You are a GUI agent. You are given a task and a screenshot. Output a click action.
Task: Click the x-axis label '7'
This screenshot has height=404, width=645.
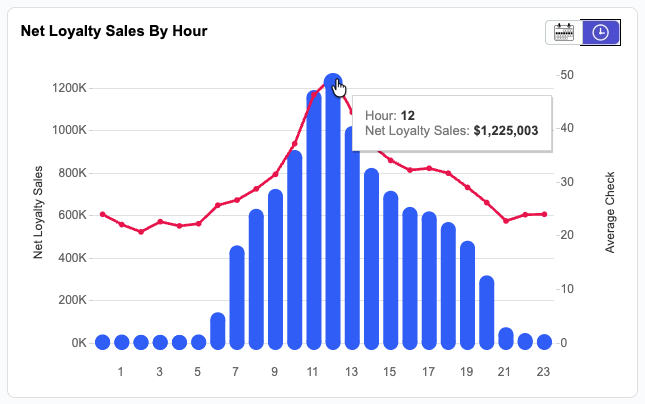pyautogui.click(x=235, y=372)
